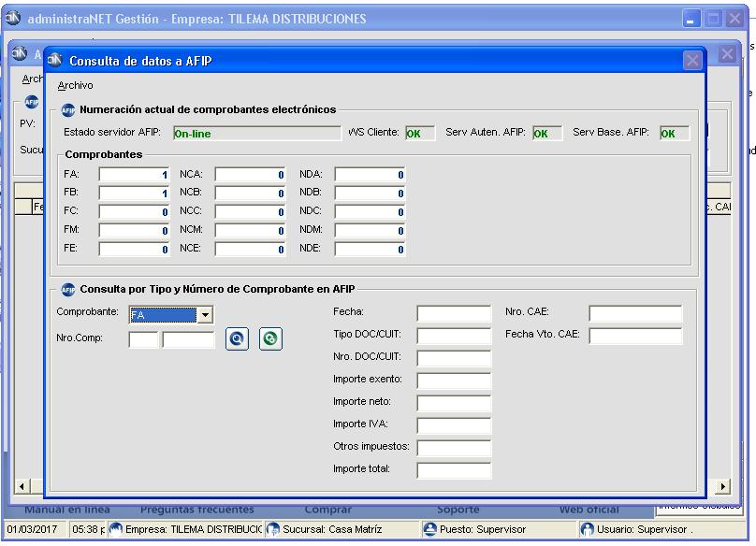The width and height of the screenshot is (756, 546).
Task: Focus the second (longer) Nro.Comp input box
Action: coord(188,339)
